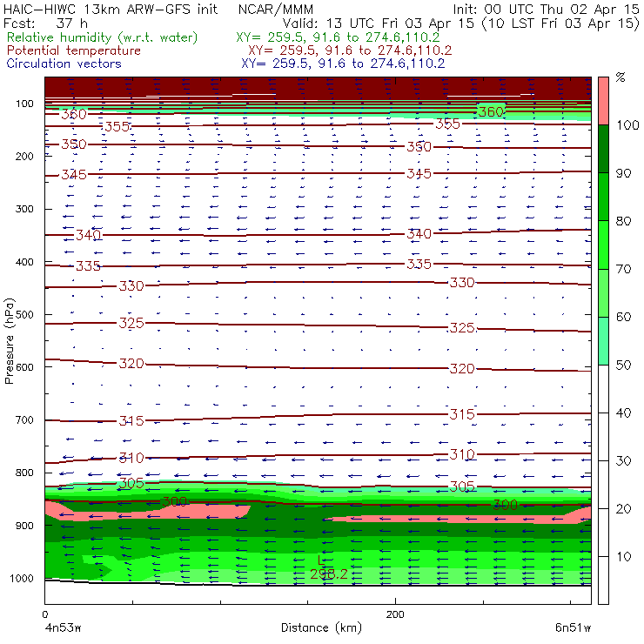Click the '10' colorbar percent label
This screenshot has width=644, height=644.
point(623,557)
